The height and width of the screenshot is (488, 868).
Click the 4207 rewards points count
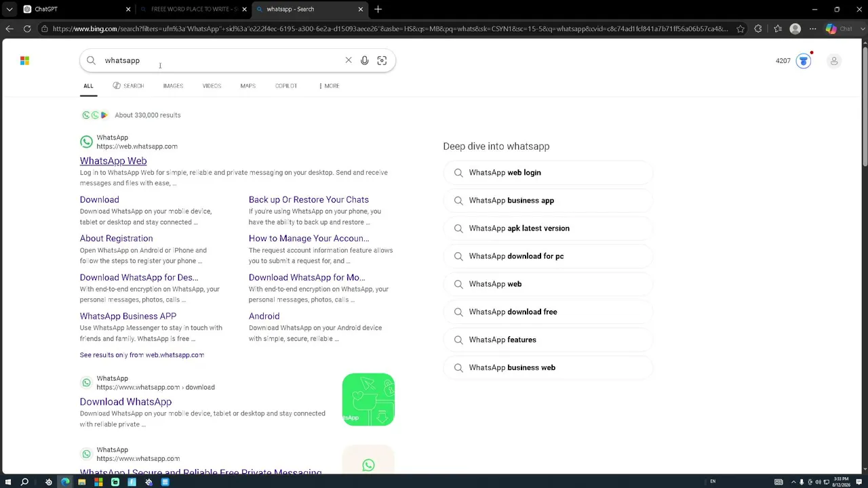783,61
